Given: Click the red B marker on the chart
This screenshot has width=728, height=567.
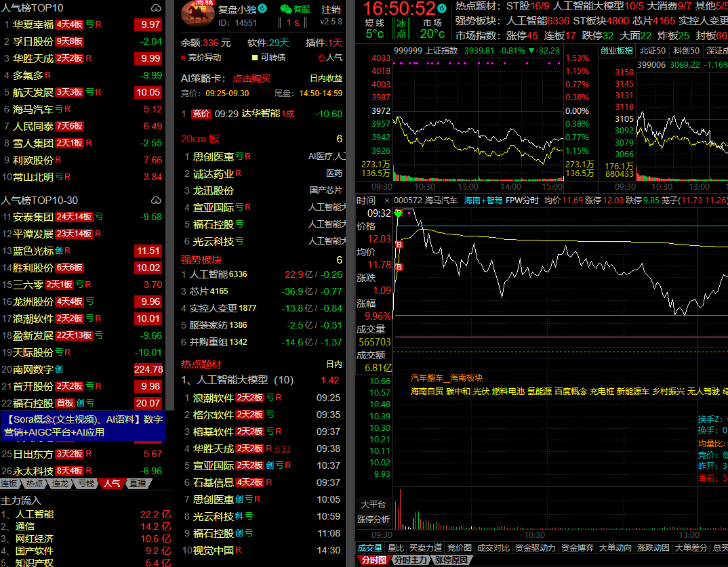Looking at the screenshot, I should 399,244.
